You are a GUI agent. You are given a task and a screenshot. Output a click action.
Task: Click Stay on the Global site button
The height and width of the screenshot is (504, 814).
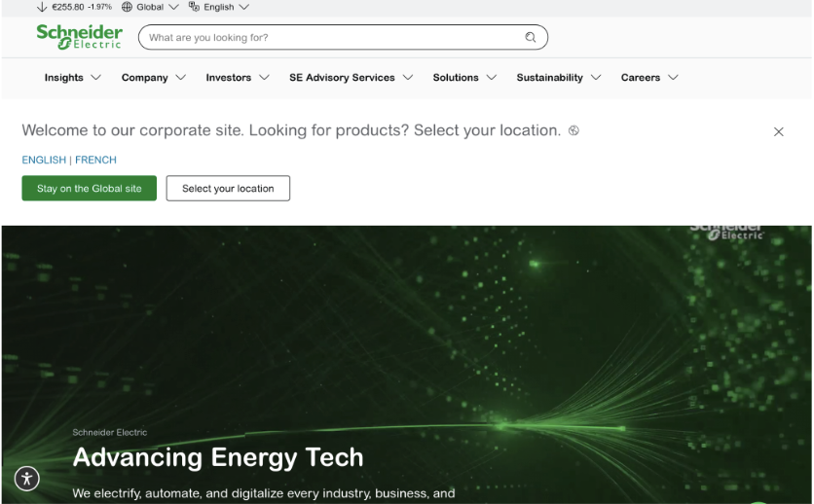90,188
